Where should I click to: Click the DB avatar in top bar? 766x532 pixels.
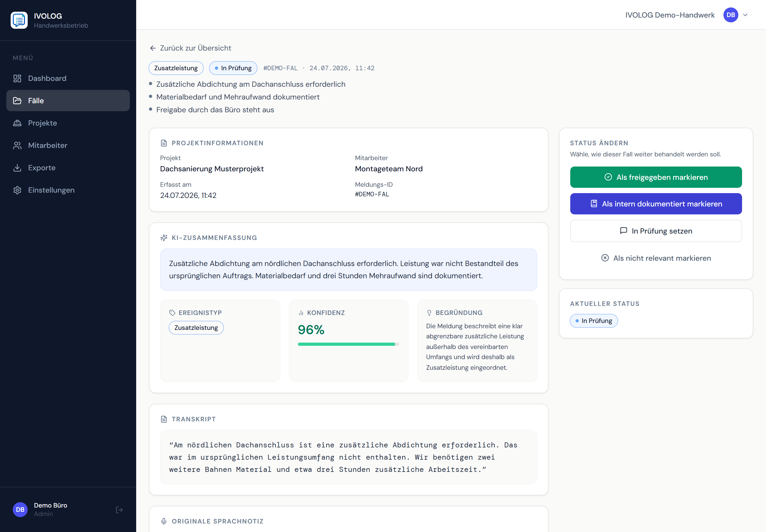(730, 15)
